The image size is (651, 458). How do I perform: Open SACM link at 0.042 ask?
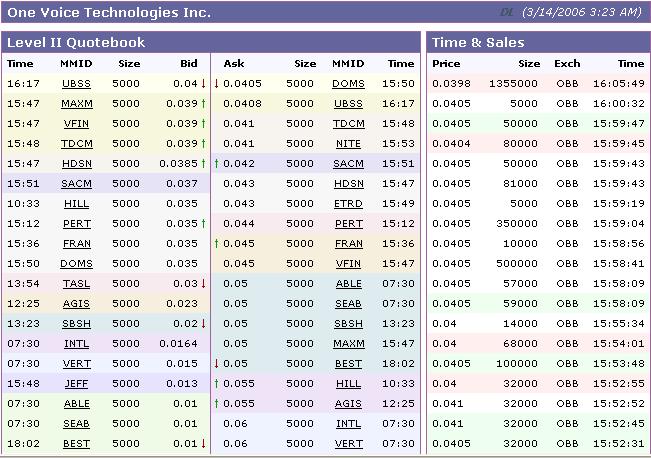[x=348, y=163]
